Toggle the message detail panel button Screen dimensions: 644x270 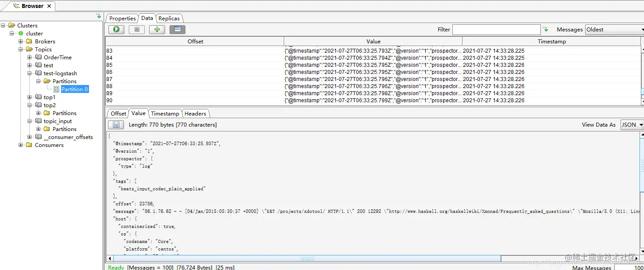pyautogui.click(x=177, y=29)
